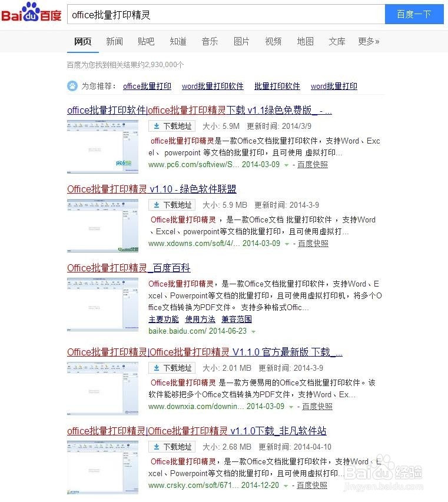448x502 pixels.
Task: Expand dropdown arrow next to baike.baidu.com
Action: tap(253, 332)
